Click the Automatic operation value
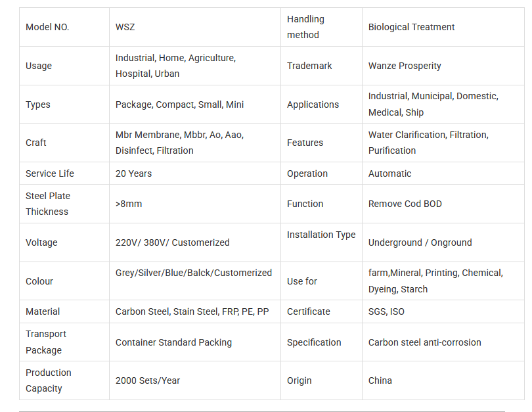 [x=389, y=173]
